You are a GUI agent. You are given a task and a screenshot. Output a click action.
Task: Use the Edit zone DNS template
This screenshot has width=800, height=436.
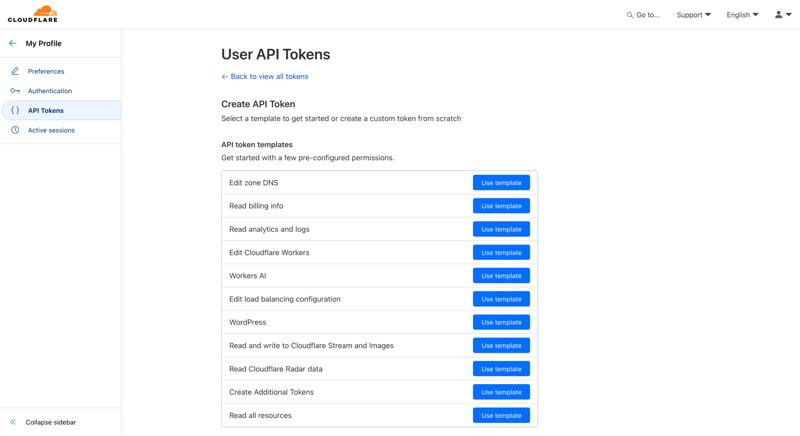pyautogui.click(x=501, y=183)
